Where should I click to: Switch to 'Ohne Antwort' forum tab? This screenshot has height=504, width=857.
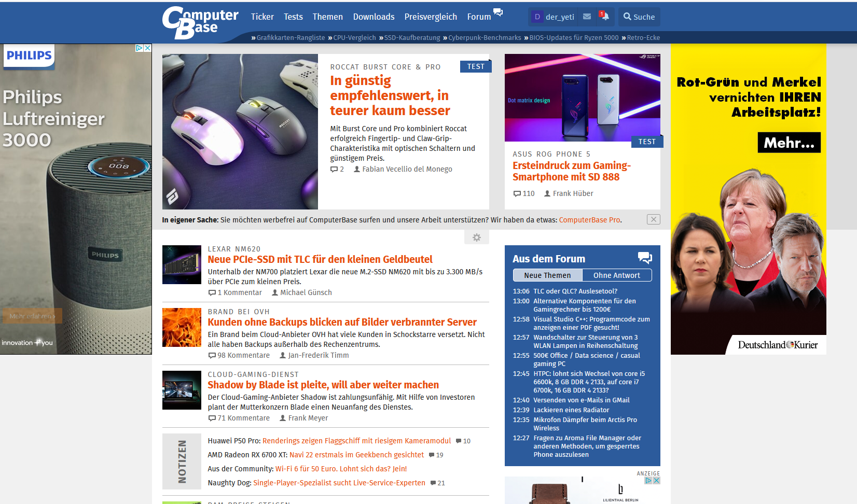point(617,275)
